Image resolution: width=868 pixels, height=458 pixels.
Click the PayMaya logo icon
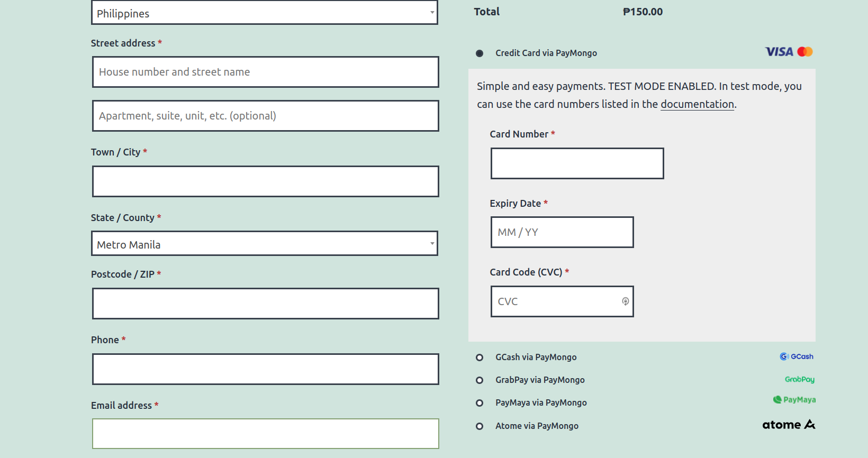(794, 400)
